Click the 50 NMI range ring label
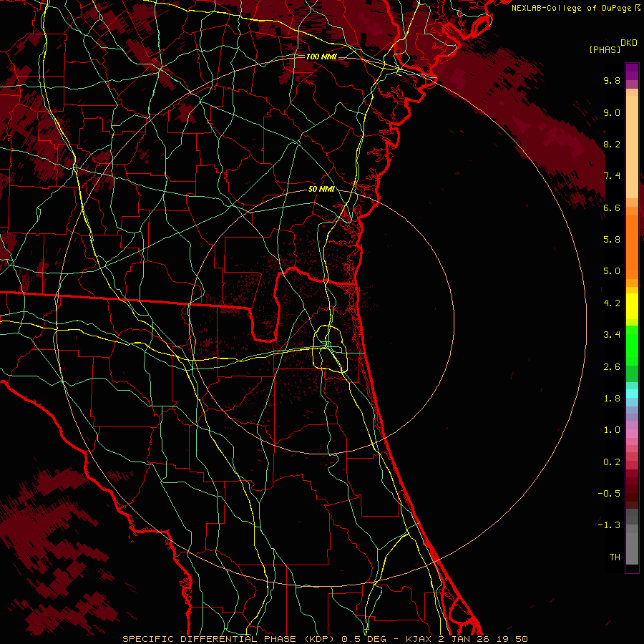Image resolution: width=644 pixels, height=644 pixels. click(321, 190)
